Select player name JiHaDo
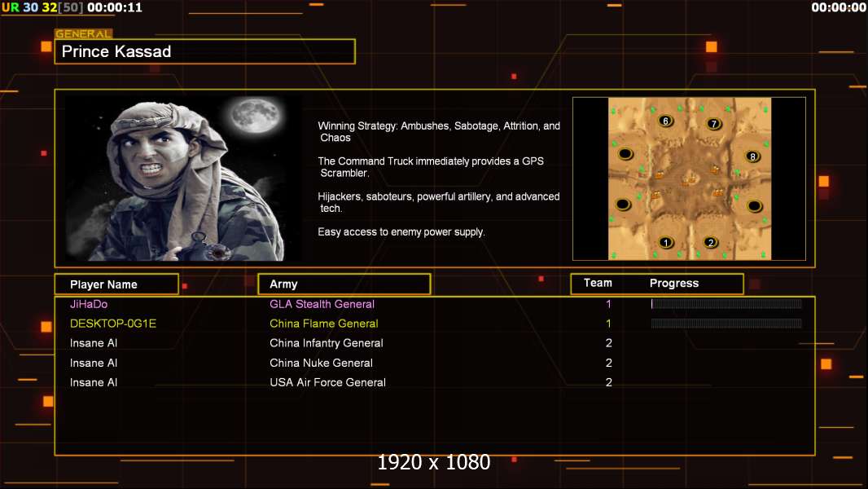868x489 pixels. (x=89, y=304)
